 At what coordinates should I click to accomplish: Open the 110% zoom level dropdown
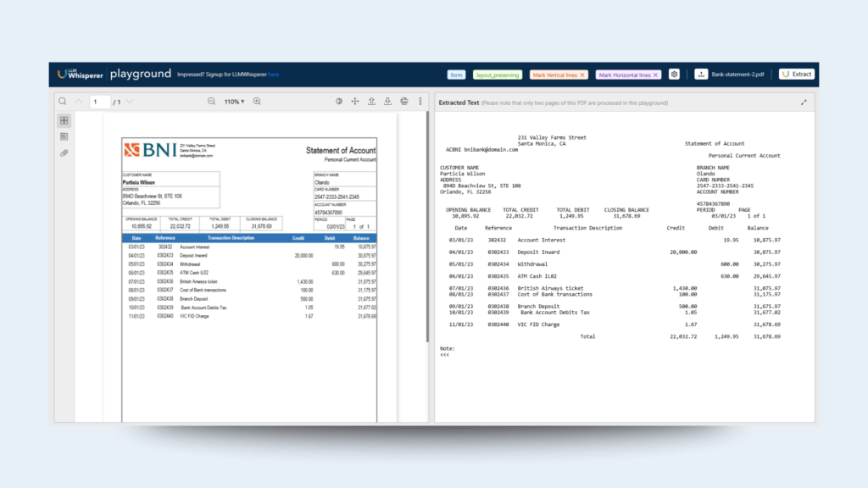(x=234, y=102)
